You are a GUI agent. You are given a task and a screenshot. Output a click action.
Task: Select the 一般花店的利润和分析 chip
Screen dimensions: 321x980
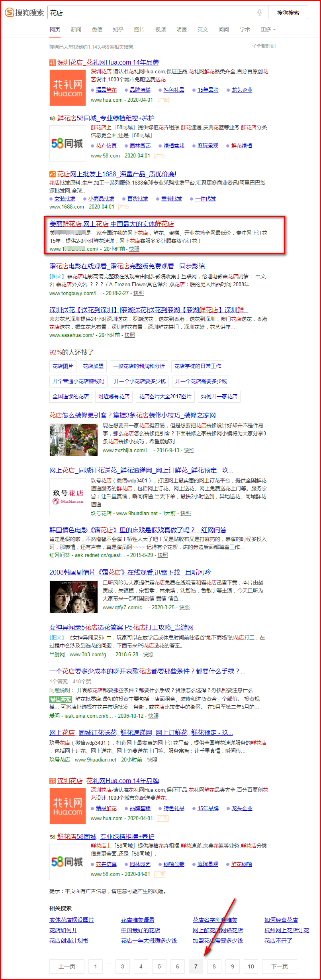[x=139, y=366]
